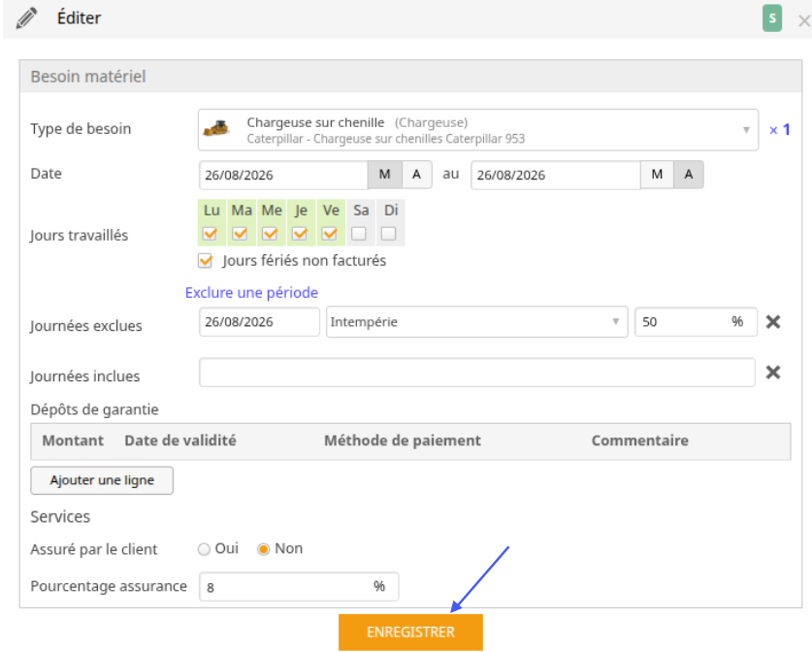Check the Sa (Saturday) checkbox
This screenshot has width=812, height=652.
click(359, 234)
